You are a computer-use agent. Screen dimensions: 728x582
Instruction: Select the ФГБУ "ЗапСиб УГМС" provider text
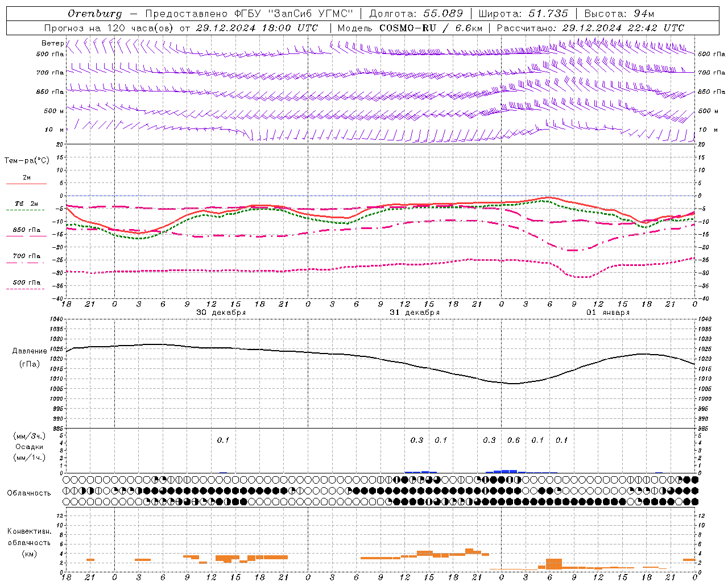coord(293,13)
